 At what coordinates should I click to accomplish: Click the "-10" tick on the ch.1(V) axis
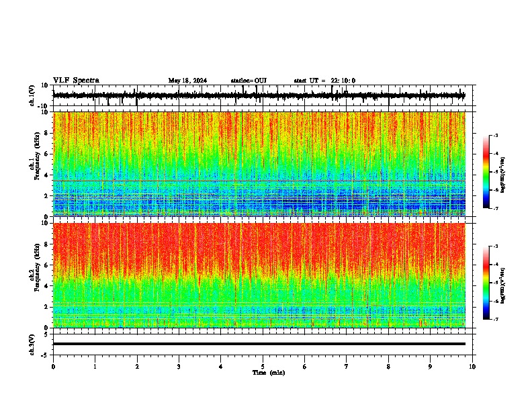click(44, 106)
